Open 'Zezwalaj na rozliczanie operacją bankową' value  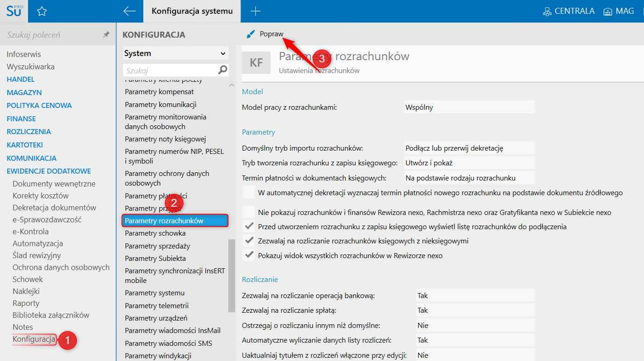pos(475,295)
